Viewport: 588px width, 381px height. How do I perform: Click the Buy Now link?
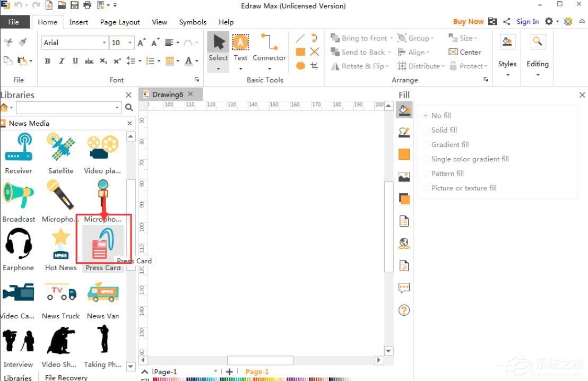tap(469, 21)
